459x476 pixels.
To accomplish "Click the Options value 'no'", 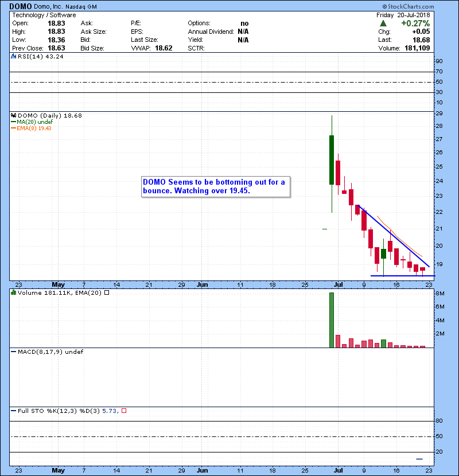I will pos(244,24).
